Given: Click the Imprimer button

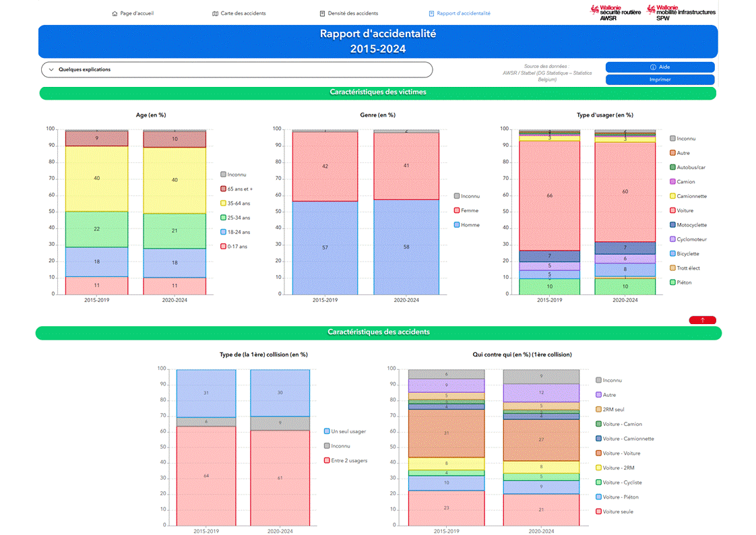Looking at the screenshot, I should pyautogui.click(x=660, y=80).
